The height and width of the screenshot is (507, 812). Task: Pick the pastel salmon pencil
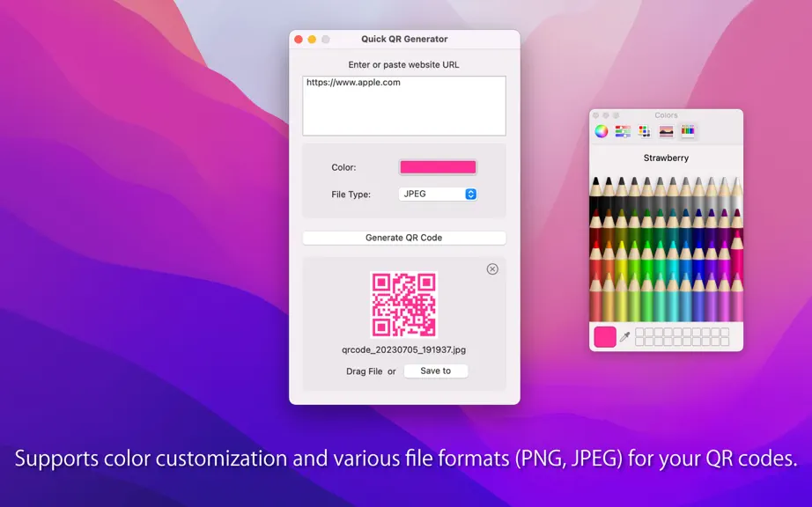pos(595,298)
